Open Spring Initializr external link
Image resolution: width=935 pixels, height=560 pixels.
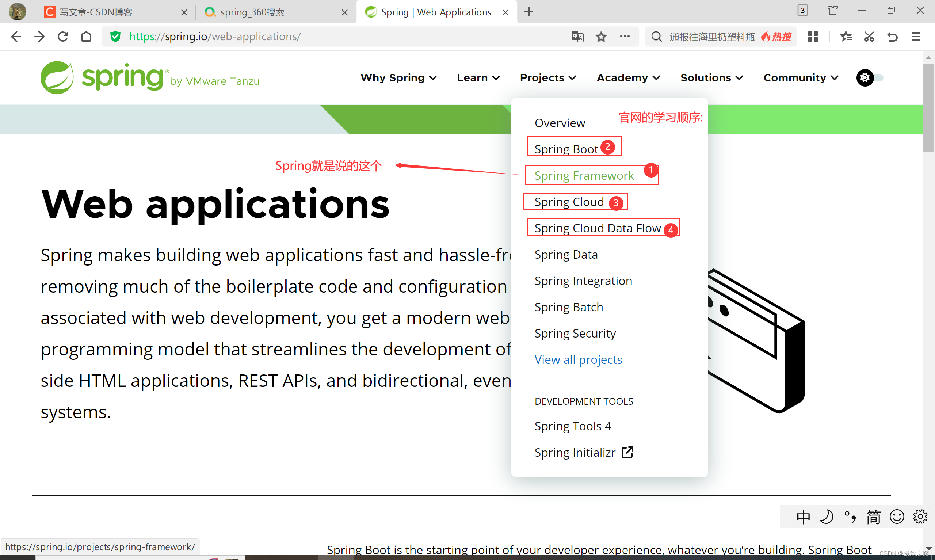[x=584, y=452]
